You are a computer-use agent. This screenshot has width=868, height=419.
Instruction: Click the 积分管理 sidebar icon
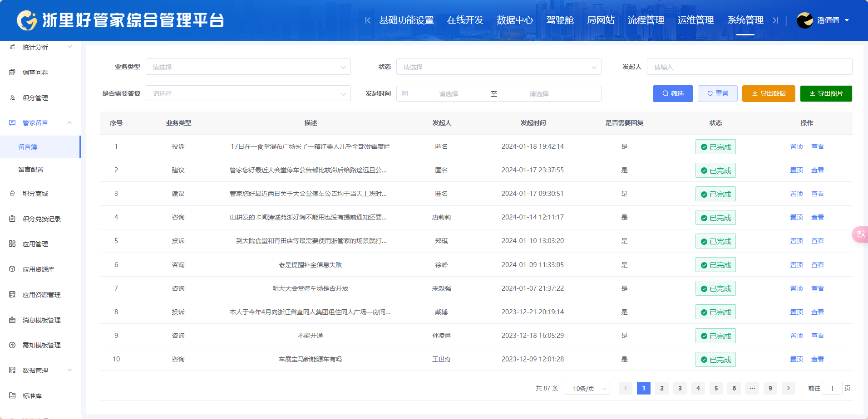click(x=12, y=97)
